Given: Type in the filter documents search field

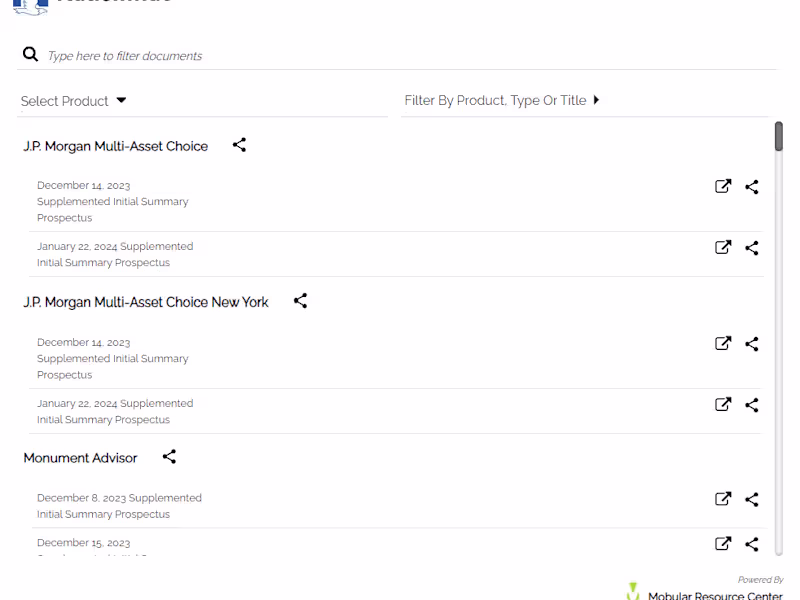Looking at the screenshot, I should pyautogui.click(x=400, y=56).
